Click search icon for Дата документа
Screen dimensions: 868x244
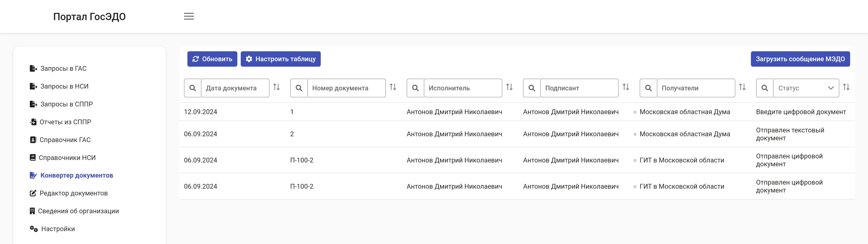coord(193,88)
